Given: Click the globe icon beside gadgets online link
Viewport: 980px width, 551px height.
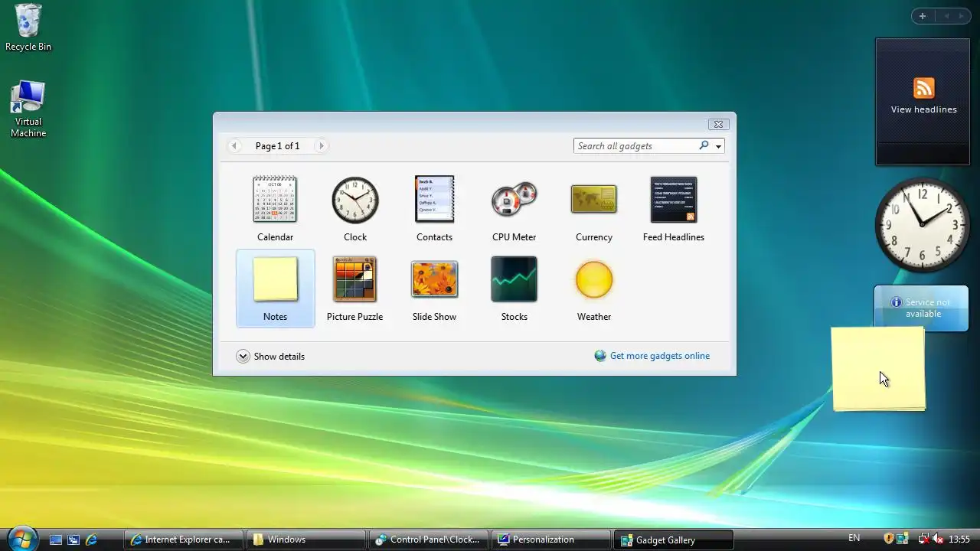Looking at the screenshot, I should click(x=600, y=356).
